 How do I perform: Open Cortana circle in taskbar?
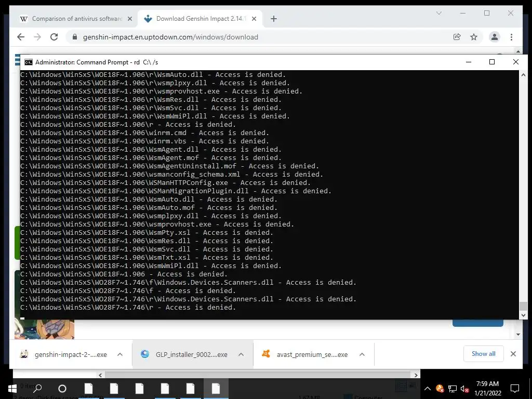coord(62,389)
